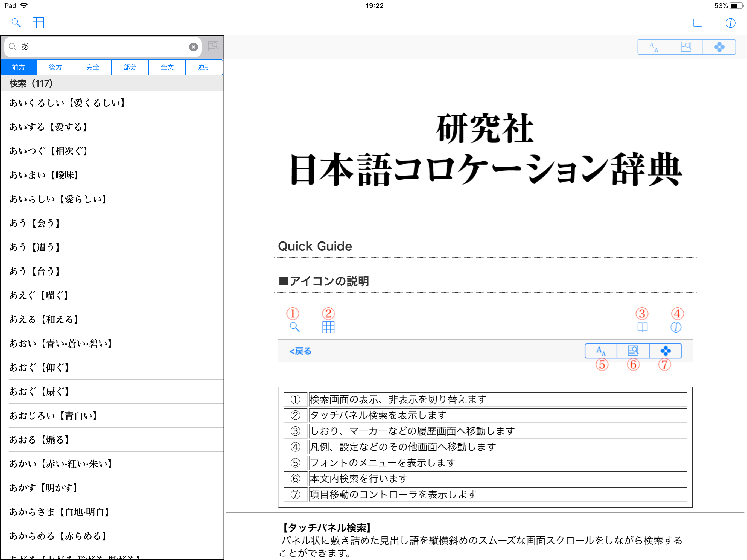This screenshot has height=560, width=747.
Task: Select the 逆引 search mode
Action: pos(204,67)
